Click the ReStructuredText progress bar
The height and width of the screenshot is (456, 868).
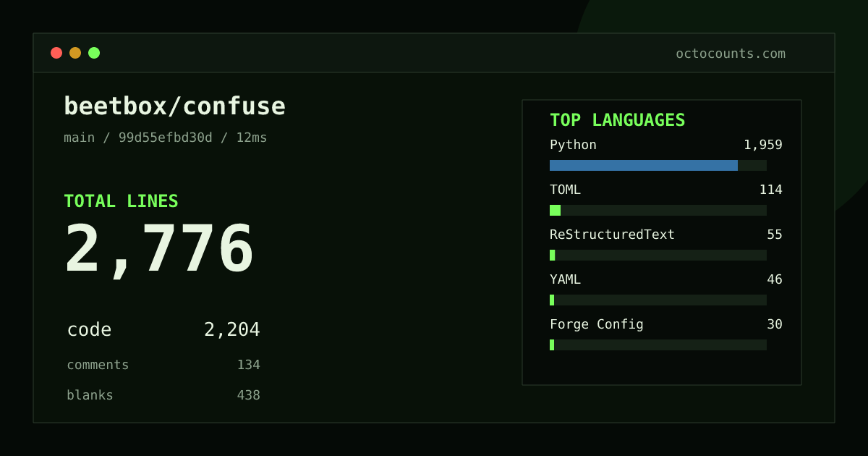pyautogui.click(x=658, y=255)
